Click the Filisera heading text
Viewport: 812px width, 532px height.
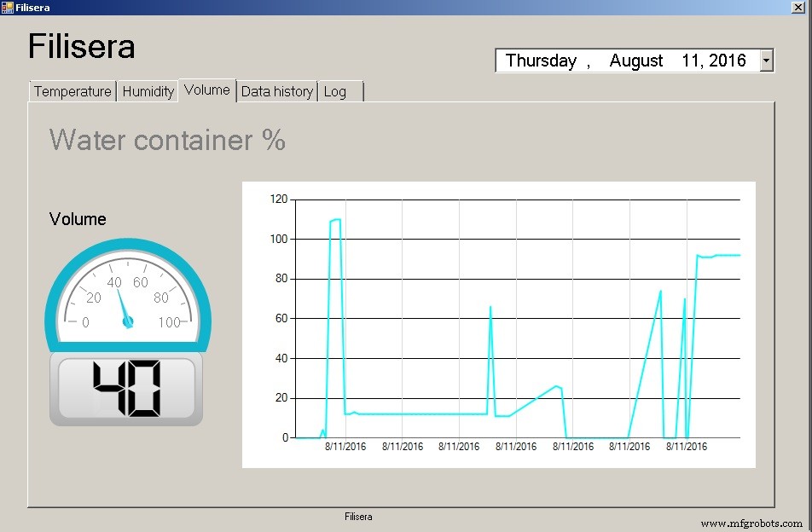81,47
